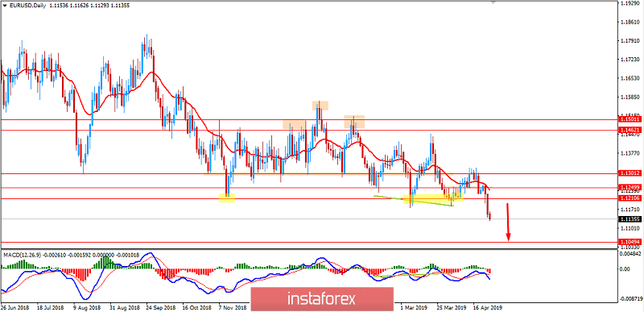644x312 pixels.
Task: Click the 1.14621 red price level label
Action: (630, 130)
